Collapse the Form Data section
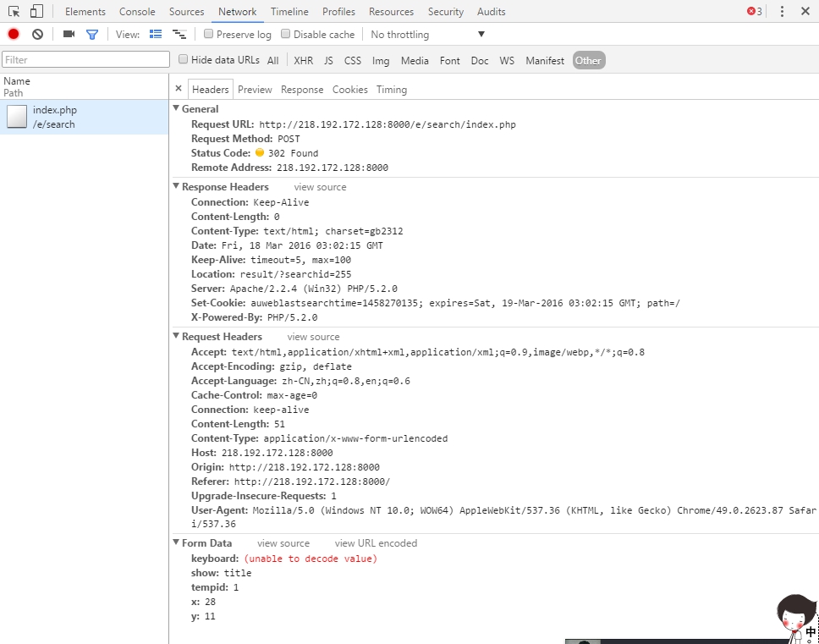 176,543
